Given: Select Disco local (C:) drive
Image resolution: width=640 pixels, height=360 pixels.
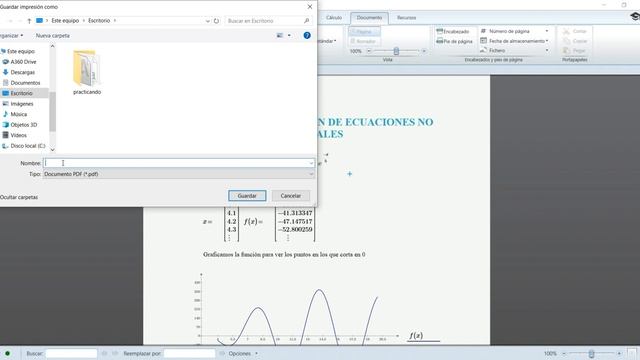Looking at the screenshot, I should point(28,146).
